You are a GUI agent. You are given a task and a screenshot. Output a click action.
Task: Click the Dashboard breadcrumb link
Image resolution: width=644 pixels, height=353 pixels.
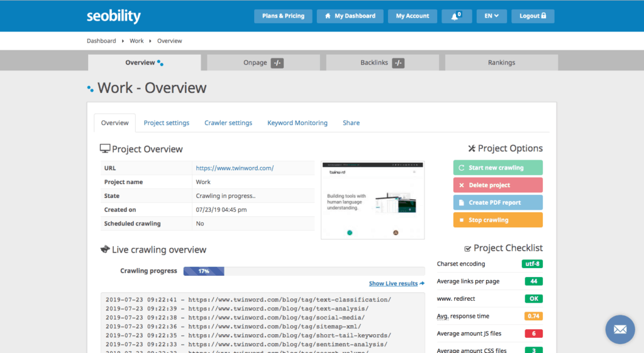(x=101, y=41)
